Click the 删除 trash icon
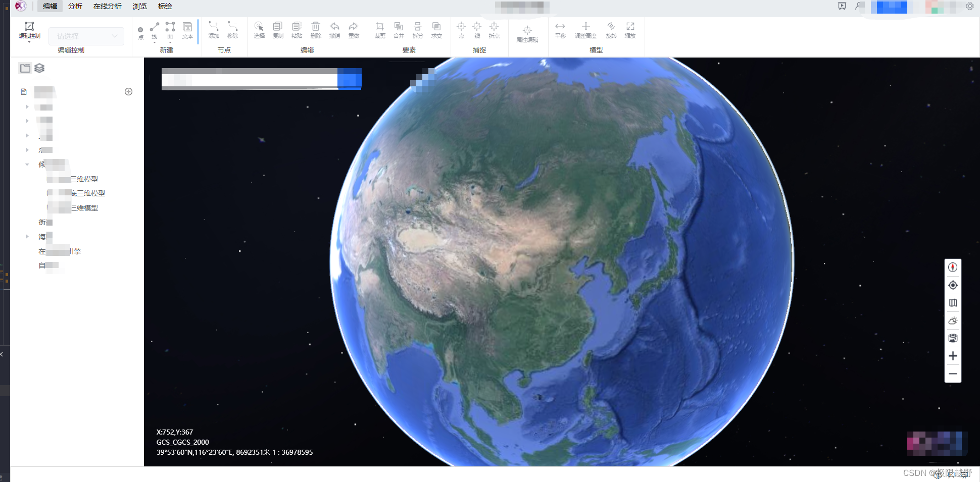The width and height of the screenshot is (980, 482). click(316, 30)
